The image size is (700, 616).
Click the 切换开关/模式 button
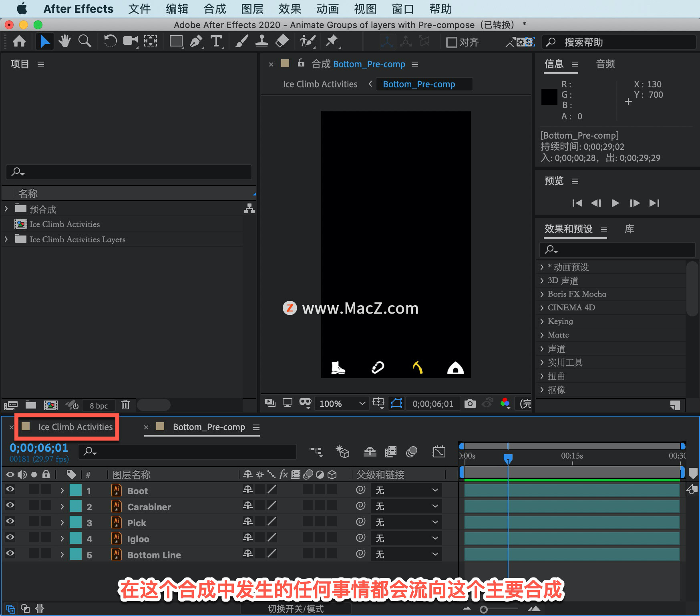pyautogui.click(x=296, y=609)
